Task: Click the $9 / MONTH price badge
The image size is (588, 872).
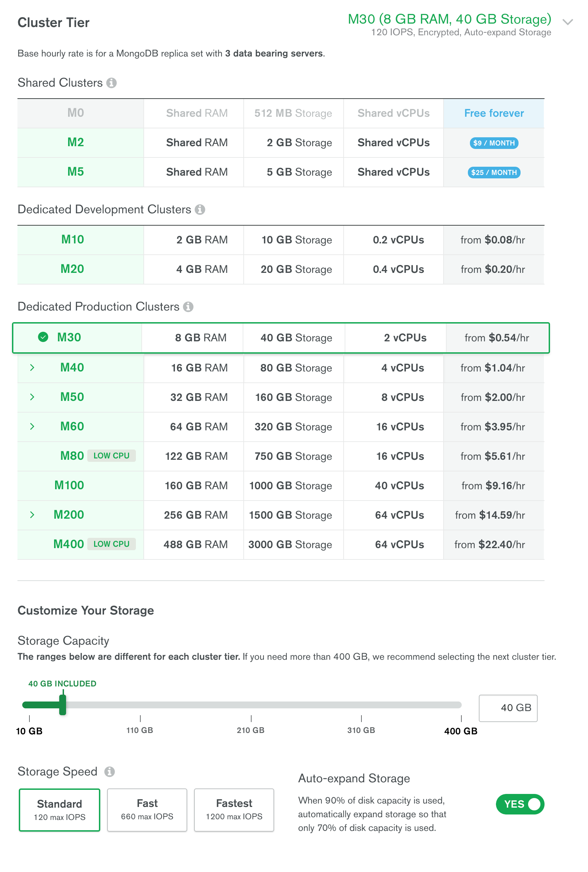Action: point(494,143)
